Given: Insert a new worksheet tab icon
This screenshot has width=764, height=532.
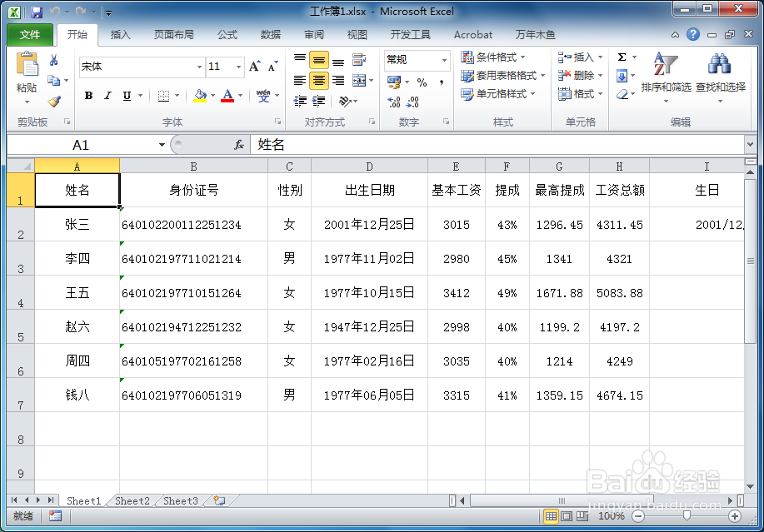Looking at the screenshot, I should [219, 500].
